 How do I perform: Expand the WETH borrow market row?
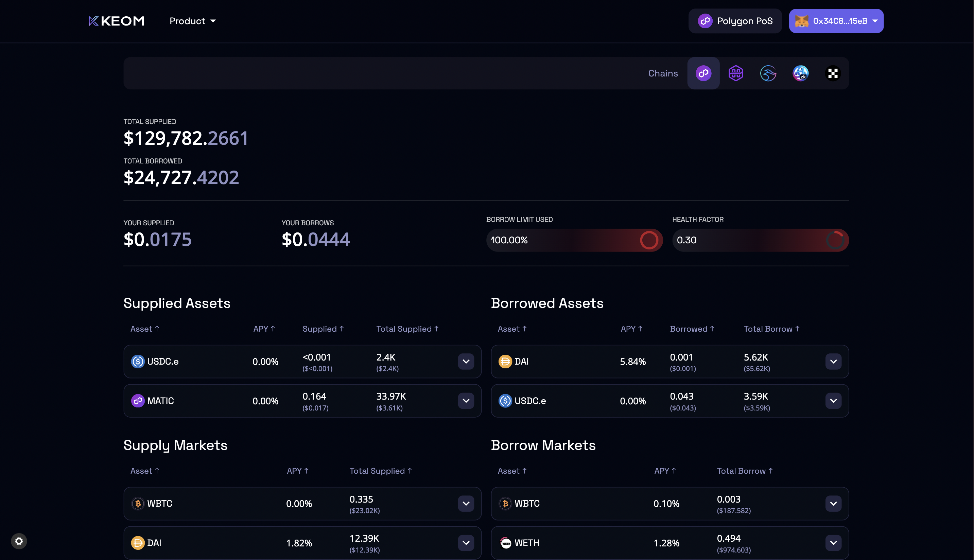coord(833,543)
